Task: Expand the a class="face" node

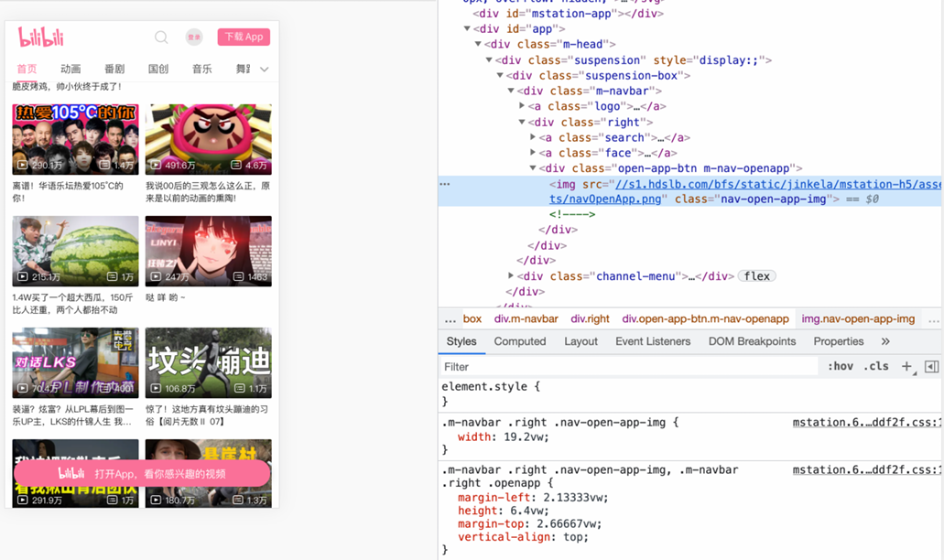Action: pos(533,152)
